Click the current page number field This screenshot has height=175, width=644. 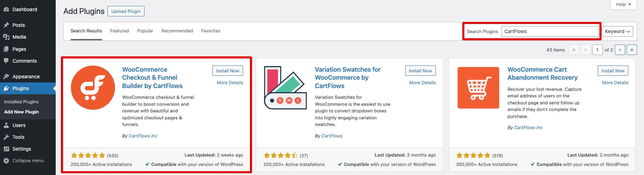click(597, 50)
